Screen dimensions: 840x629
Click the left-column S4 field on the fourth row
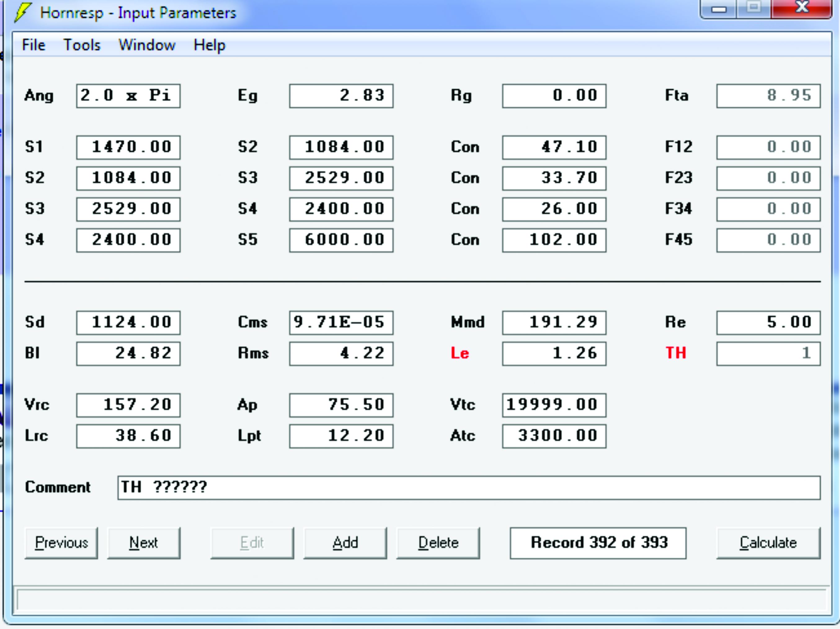point(128,240)
